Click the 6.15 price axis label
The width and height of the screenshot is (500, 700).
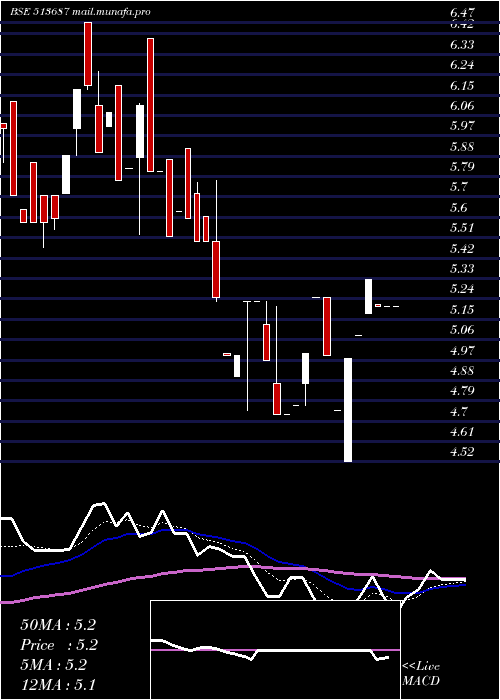(462, 86)
